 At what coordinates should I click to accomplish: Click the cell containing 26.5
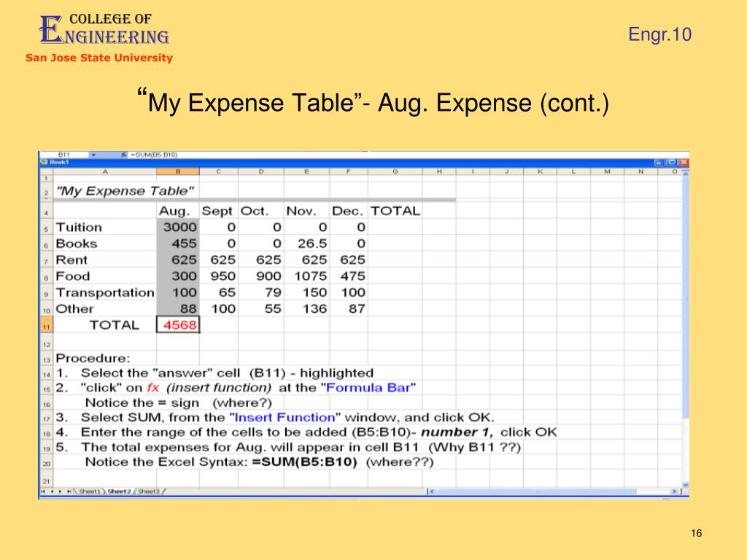(307, 244)
